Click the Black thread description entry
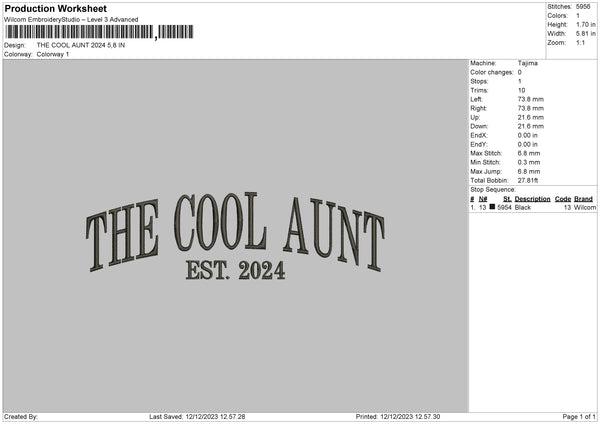 tap(523, 207)
